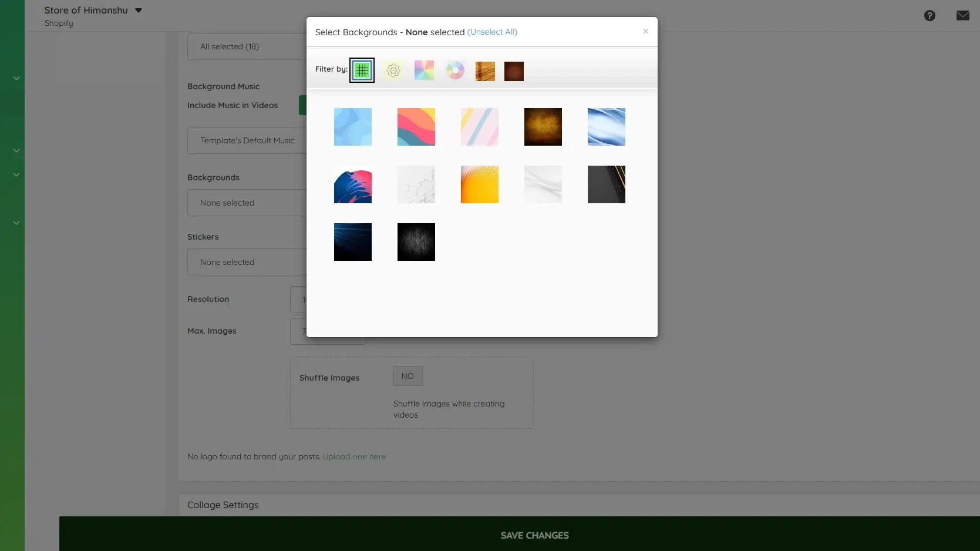Image resolution: width=980 pixels, height=551 pixels.
Task: Pick the white fabric background
Action: [x=543, y=184]
